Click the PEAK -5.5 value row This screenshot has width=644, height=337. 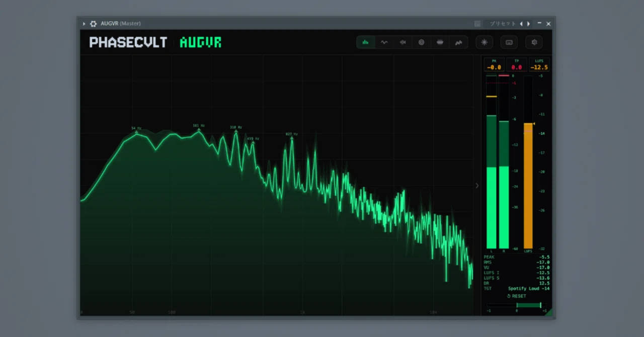tap(517, 257)
